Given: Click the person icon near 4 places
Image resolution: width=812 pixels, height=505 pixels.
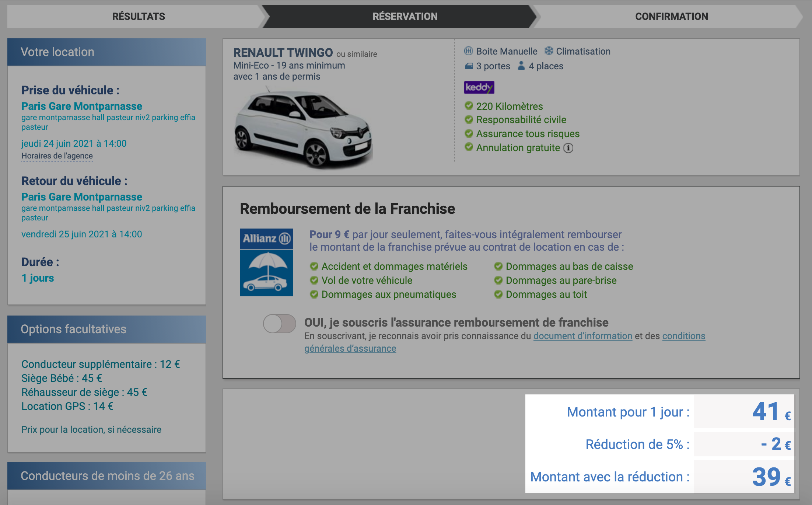Looking at the screenshot, I should pos(521,66).
